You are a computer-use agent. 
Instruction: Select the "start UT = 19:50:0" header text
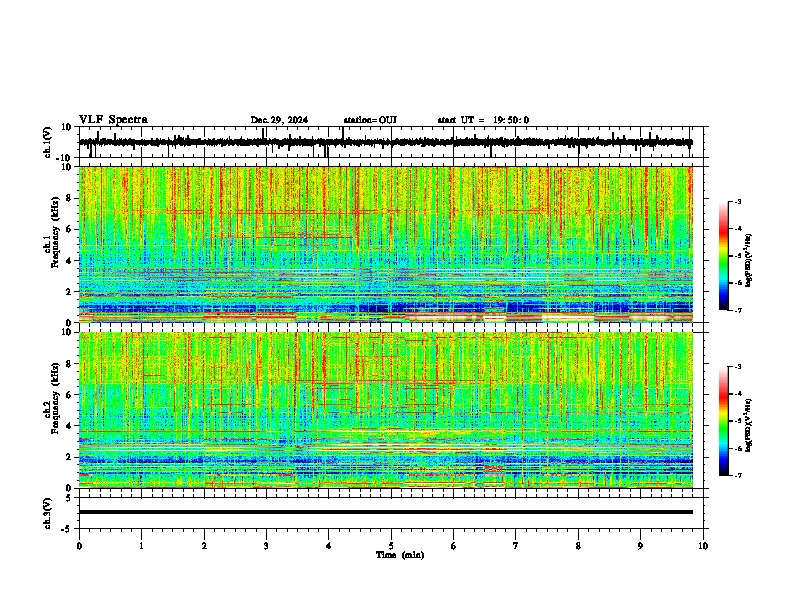pyautogui.click(x=483, y=120)
